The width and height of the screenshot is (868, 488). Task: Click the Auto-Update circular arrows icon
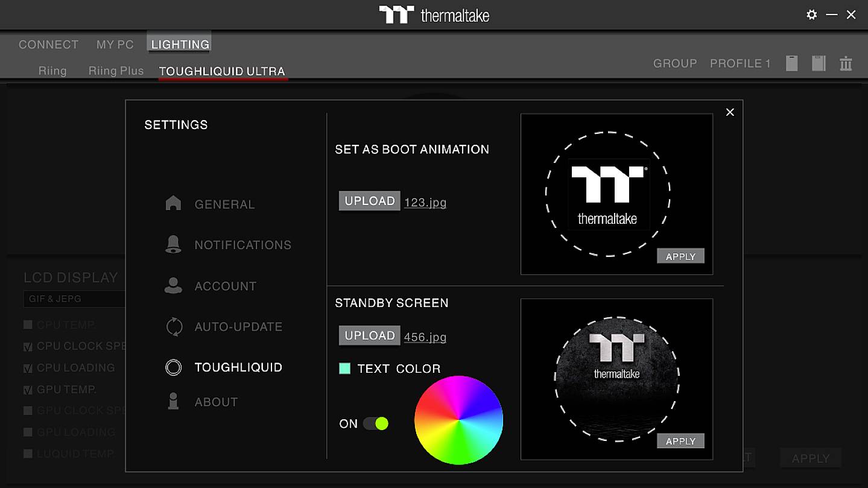174,326
